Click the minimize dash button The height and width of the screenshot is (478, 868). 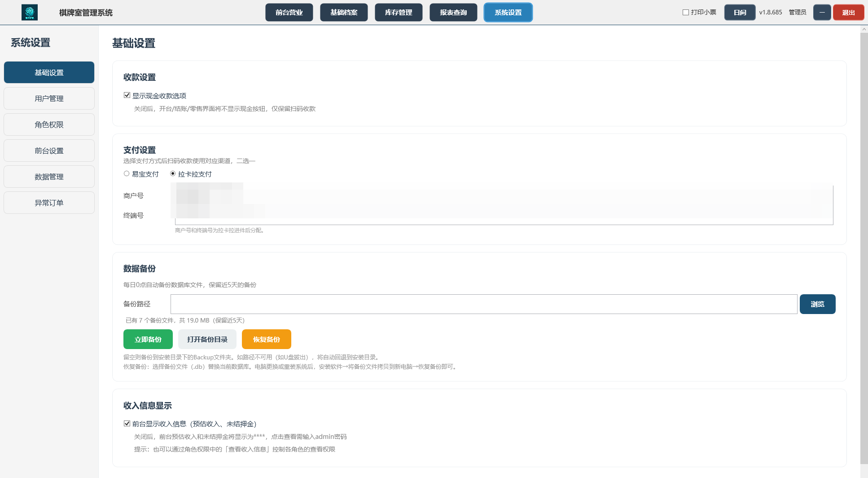(x=822, y=12)
